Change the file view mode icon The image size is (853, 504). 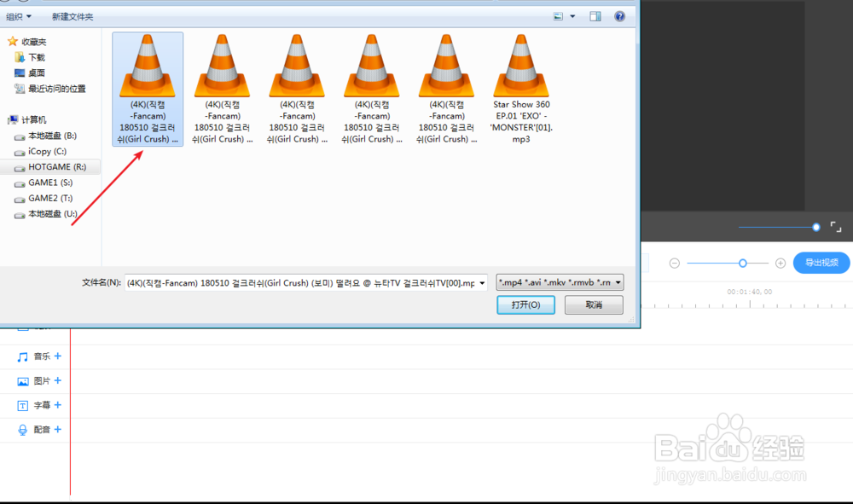(x=558, y=16)
